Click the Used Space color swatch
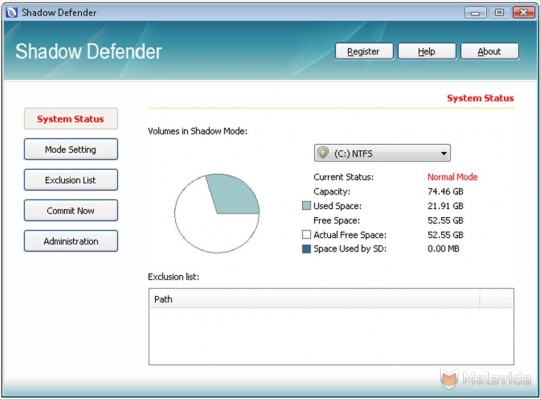Image resolution: width=541 pixels, height=400 pixels. tap(306, 206)
